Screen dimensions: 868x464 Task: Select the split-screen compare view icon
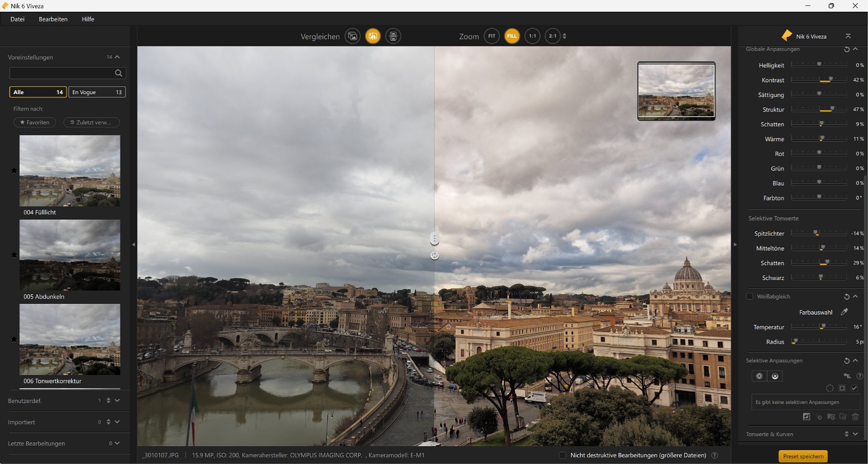(373, 36)
